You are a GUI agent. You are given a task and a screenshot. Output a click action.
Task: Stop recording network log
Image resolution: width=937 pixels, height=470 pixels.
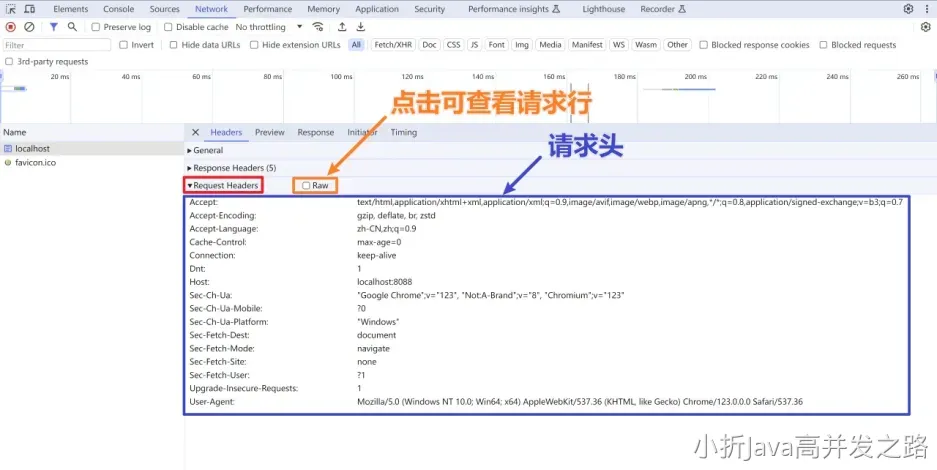click(11, 27)
